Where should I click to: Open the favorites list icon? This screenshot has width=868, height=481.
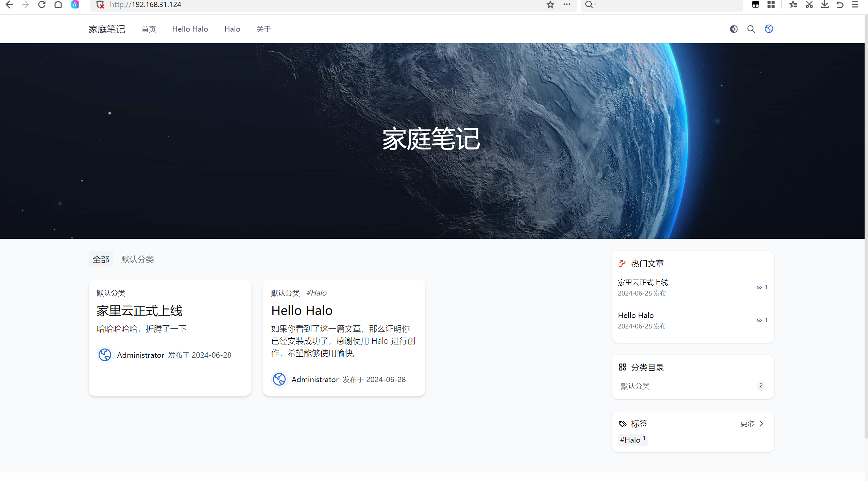793,4
